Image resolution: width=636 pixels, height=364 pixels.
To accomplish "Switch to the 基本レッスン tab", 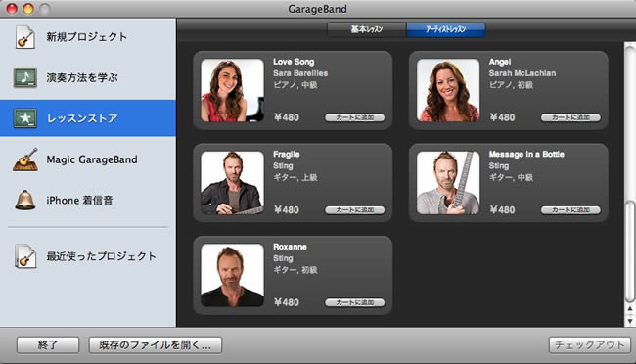I will (367, 29).
